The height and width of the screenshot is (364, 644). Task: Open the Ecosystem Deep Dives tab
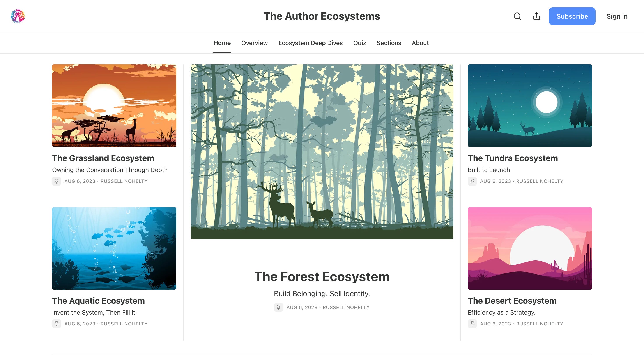[310, 43]
